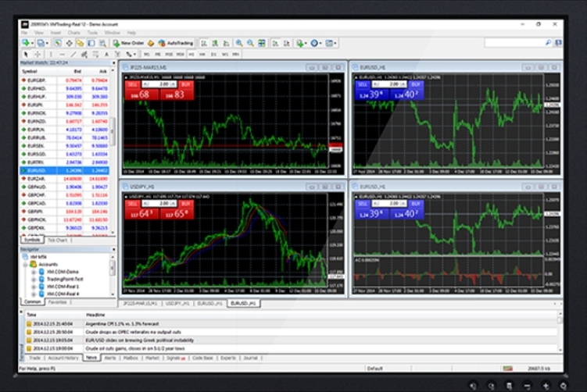Image resolution: width=587 pixels, height=392 pixels.
Task: Open the Data Window icon
Action: click(x=70, y=43)
